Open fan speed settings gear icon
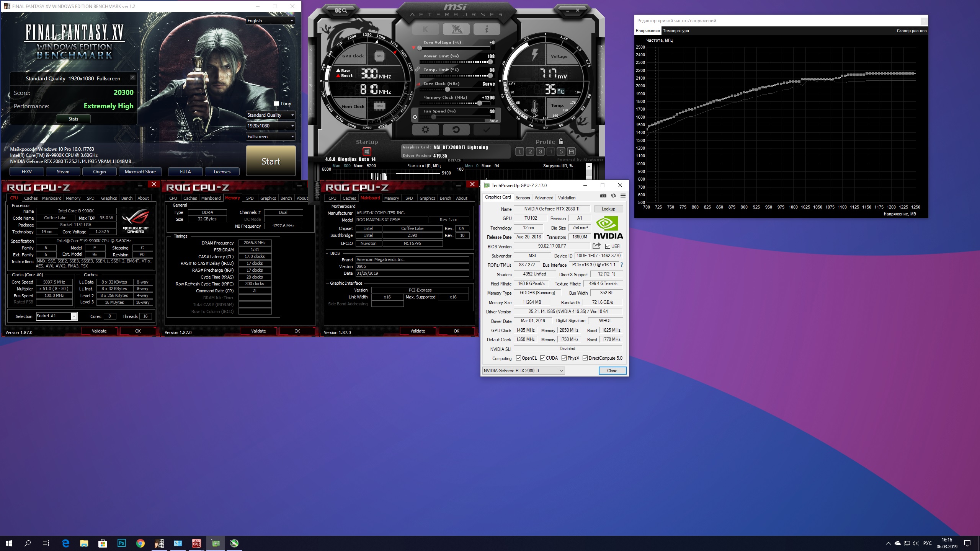 (x=415, y=117)
